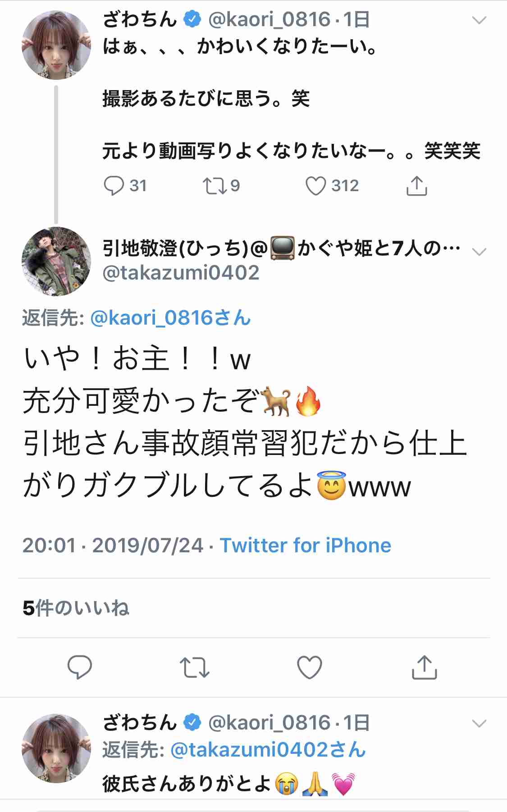Retweet the main 引地敬澄 tweet
The image size is (507, 812).
click(194, 668)
